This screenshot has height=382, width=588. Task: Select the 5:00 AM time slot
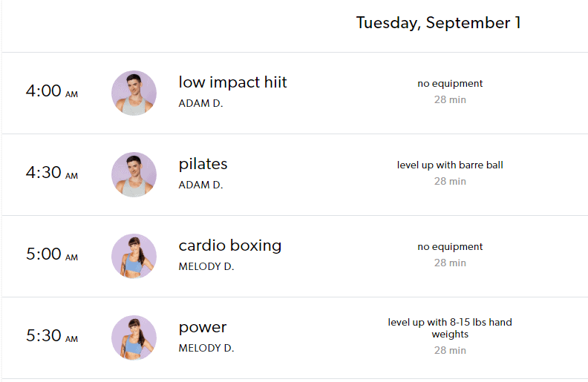pos(52,254)
